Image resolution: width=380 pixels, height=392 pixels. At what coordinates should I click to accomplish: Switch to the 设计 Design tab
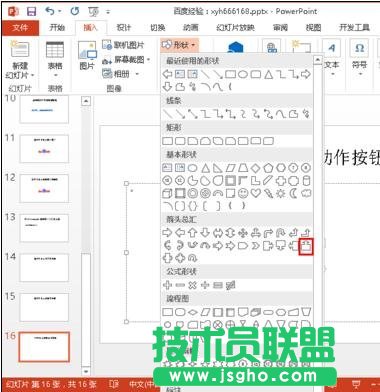tap(124, 28)
